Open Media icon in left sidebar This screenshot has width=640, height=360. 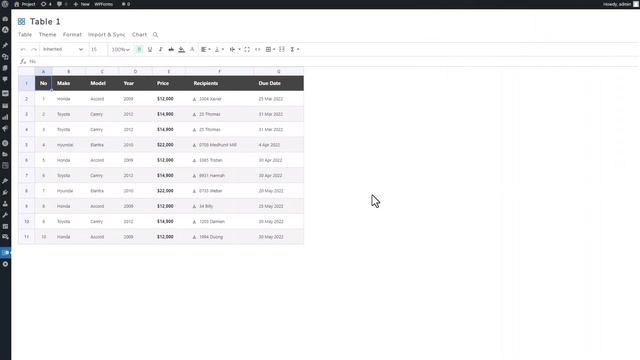tap(5, 57)
